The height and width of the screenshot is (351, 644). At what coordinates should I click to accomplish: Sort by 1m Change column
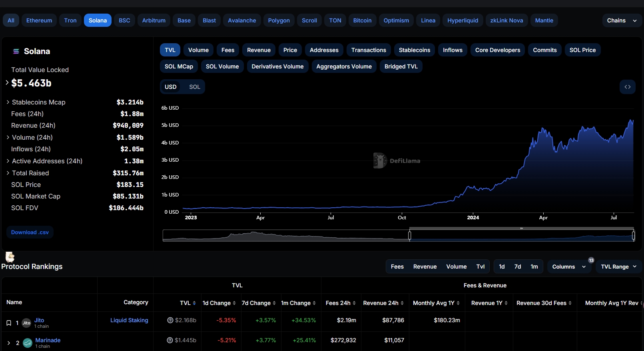[314, 303]
